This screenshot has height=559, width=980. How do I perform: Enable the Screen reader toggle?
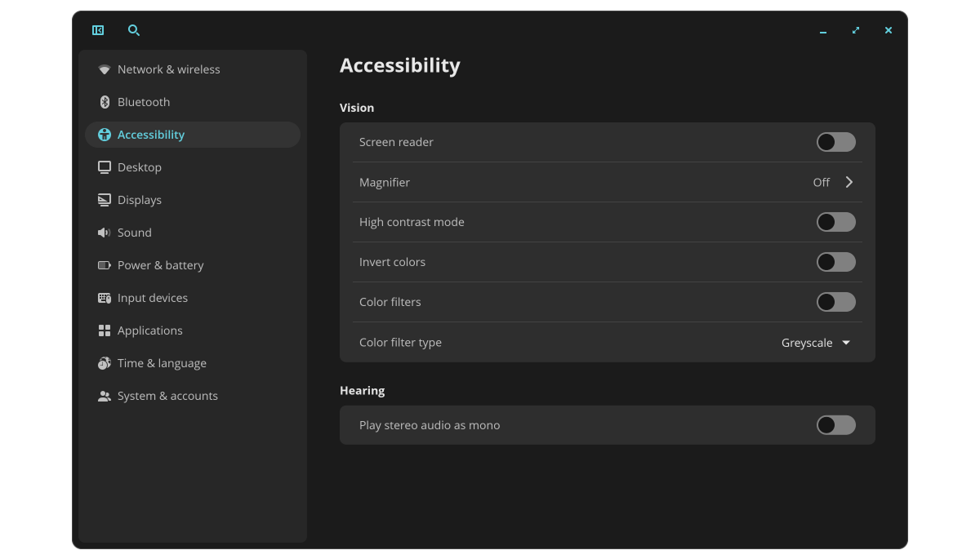click(835, 142)
